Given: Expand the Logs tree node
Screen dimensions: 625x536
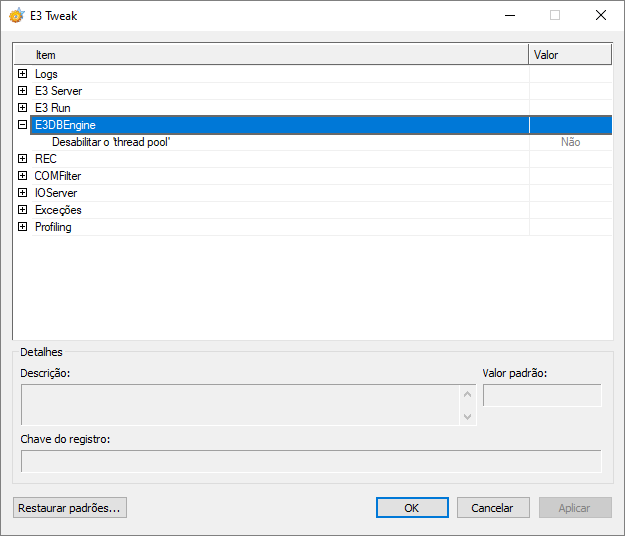Looking at the screenshot, I should (x=22, y=74).
